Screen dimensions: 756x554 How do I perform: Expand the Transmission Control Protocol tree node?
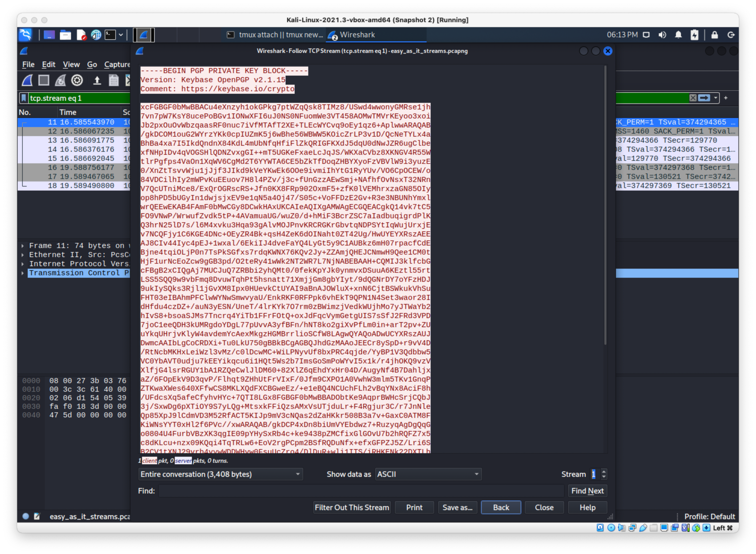coord(22,273)
